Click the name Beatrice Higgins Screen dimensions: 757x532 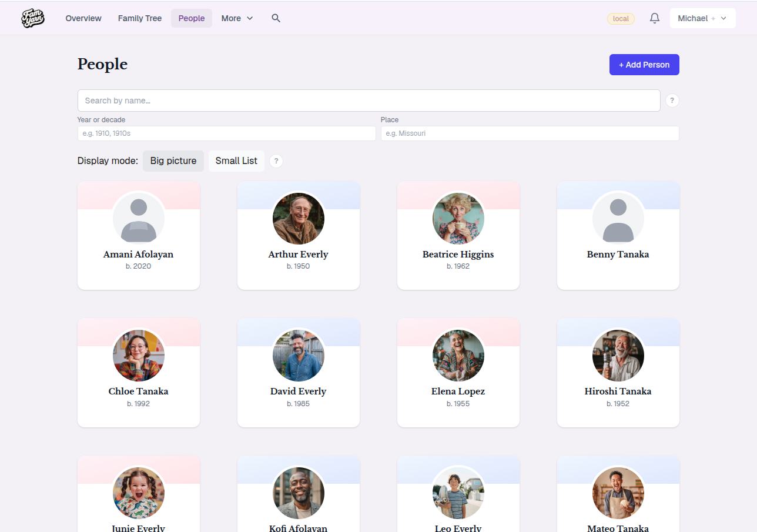(458, 255)
